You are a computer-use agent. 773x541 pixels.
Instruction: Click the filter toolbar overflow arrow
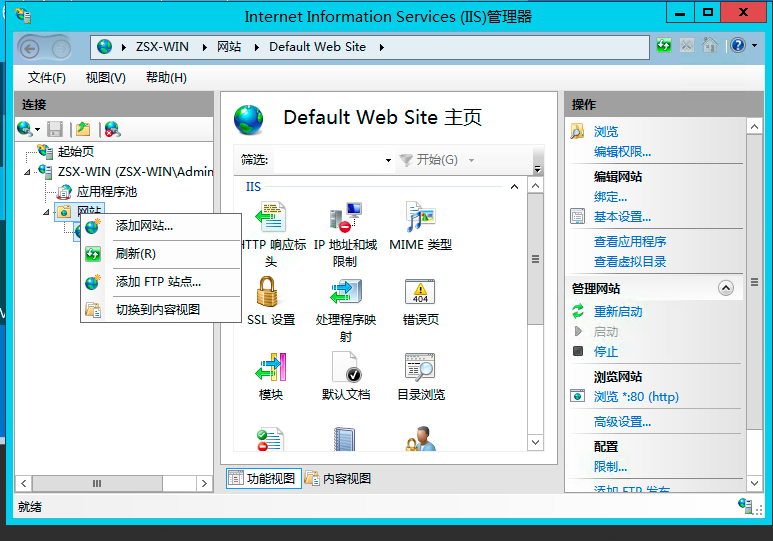pos(538,169)
